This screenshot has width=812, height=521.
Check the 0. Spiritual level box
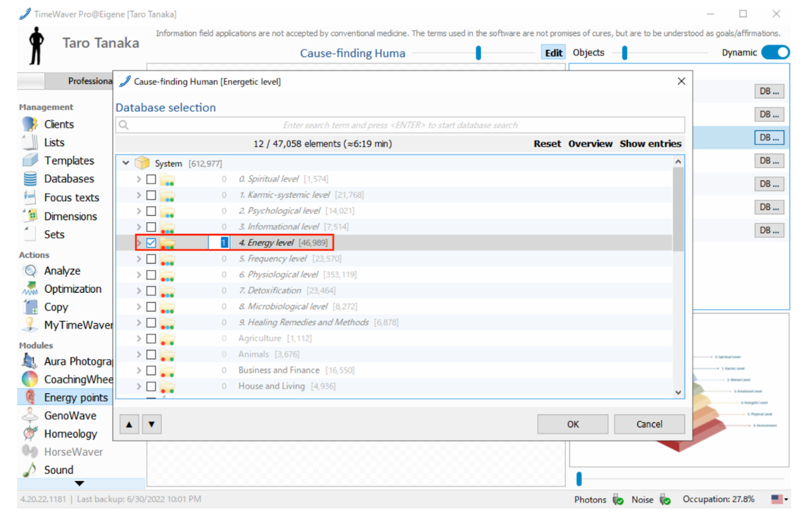151,179
